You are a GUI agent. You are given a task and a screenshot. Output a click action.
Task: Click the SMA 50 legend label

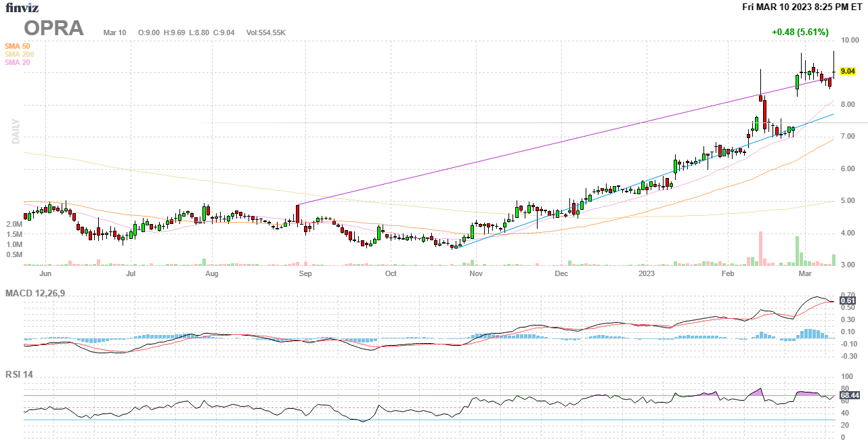tap(17, 46)
